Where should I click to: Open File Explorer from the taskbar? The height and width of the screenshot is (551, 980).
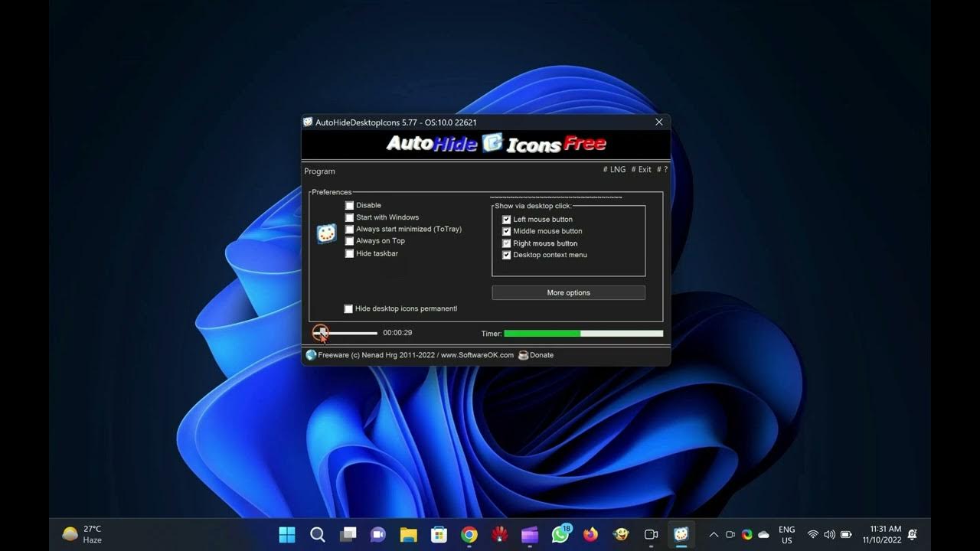409,534
